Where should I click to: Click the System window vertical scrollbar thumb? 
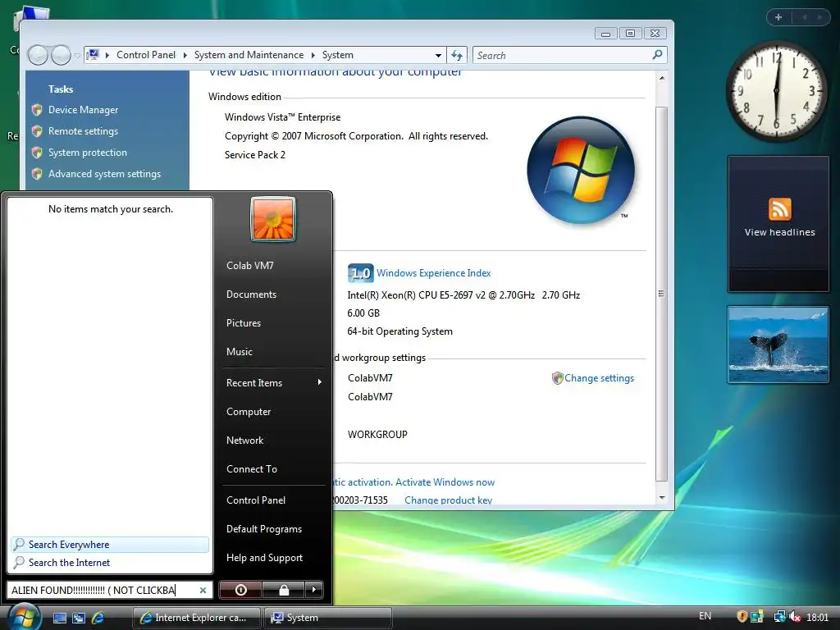pyautogui.click(x=662, y=294)
